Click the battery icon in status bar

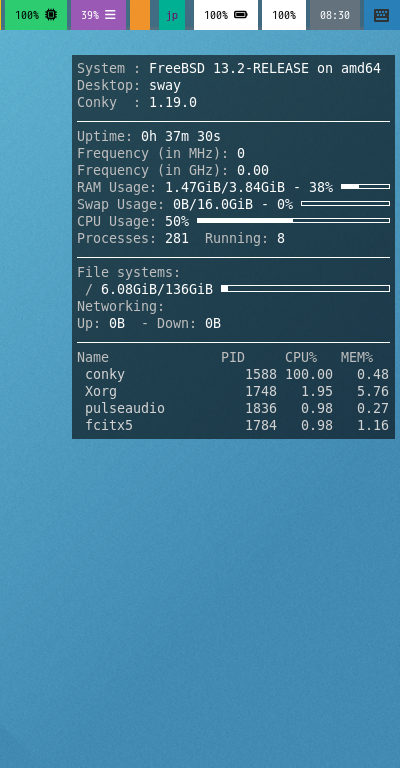click(240, 15)
